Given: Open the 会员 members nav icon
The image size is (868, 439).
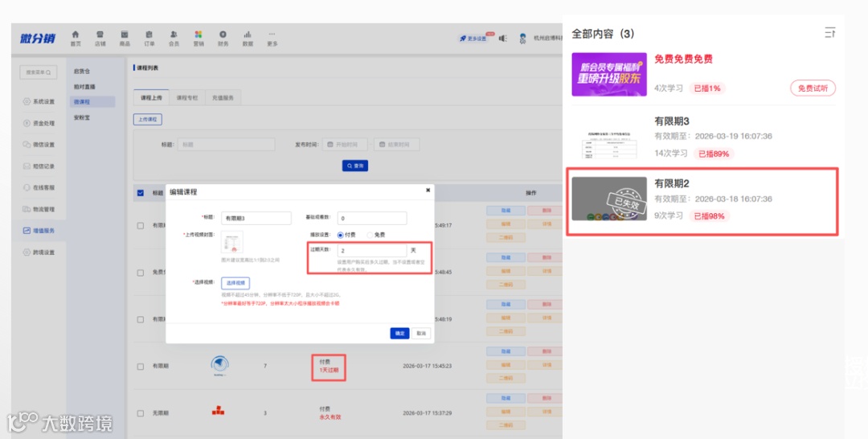Looking at the screenshot, I should click(x=174, y=39).
